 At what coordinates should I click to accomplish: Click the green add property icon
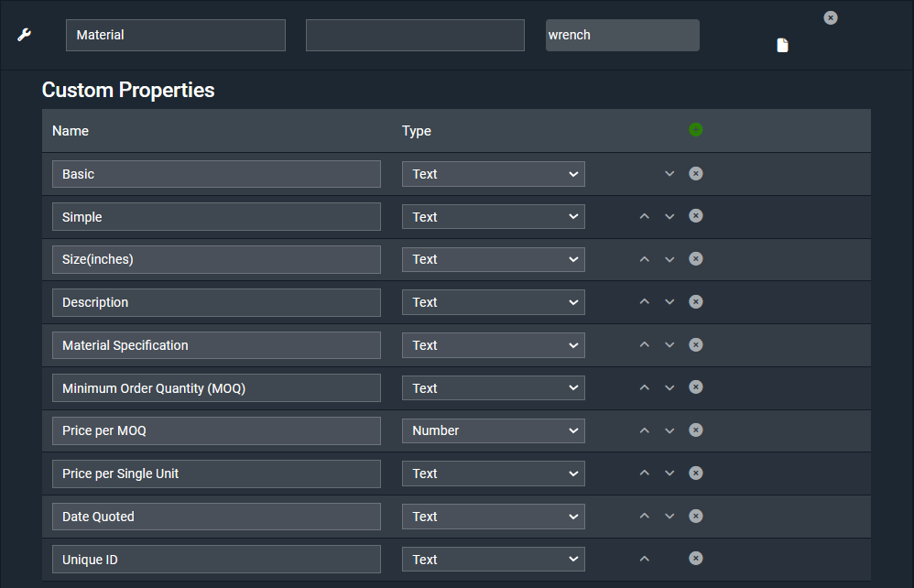coord(695,130)
